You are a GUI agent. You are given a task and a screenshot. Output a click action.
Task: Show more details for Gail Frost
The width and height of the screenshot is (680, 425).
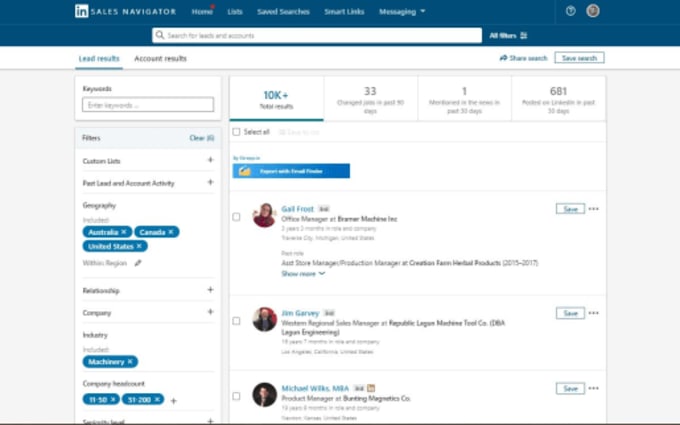(303, 274)
